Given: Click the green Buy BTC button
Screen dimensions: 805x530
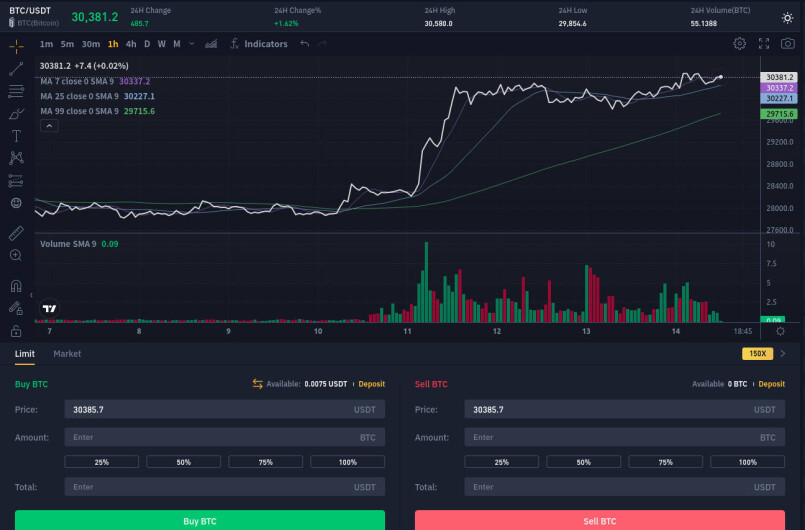Looking at the screenshot, I should (x=200, y=520).
